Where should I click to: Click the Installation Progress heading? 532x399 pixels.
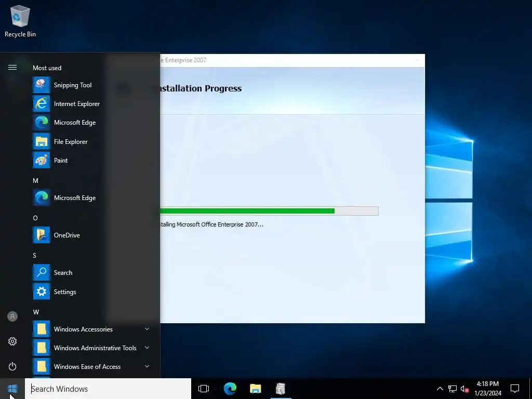tap(201, 88)
